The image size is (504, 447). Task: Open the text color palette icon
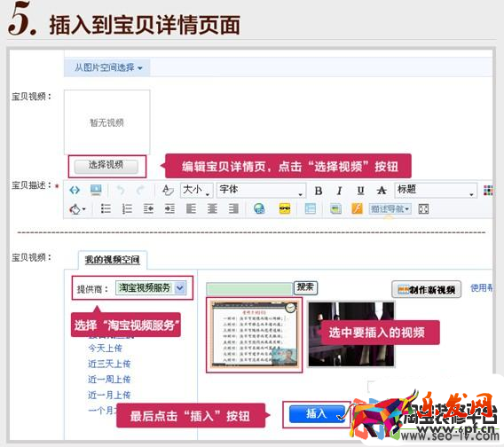[488, 190]
